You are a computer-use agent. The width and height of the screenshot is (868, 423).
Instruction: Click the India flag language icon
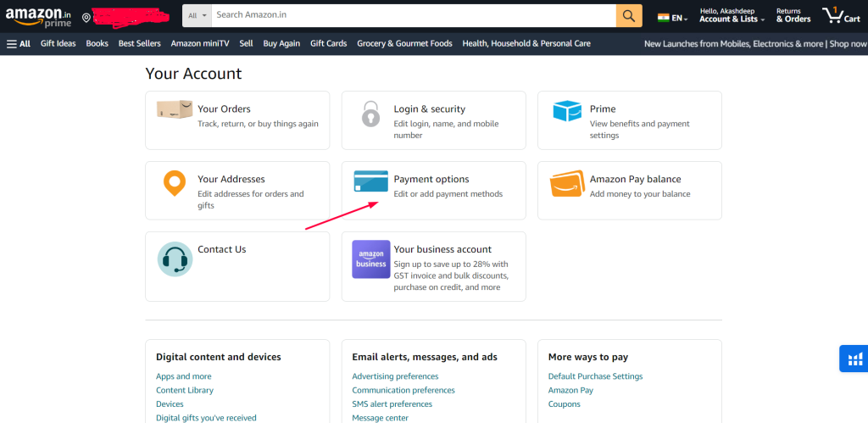click(x=663, y=18)
